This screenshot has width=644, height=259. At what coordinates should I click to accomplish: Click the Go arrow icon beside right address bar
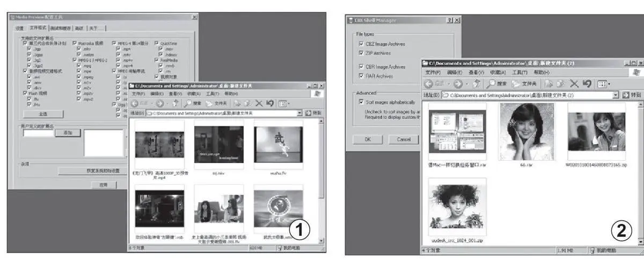click(625, 95)
